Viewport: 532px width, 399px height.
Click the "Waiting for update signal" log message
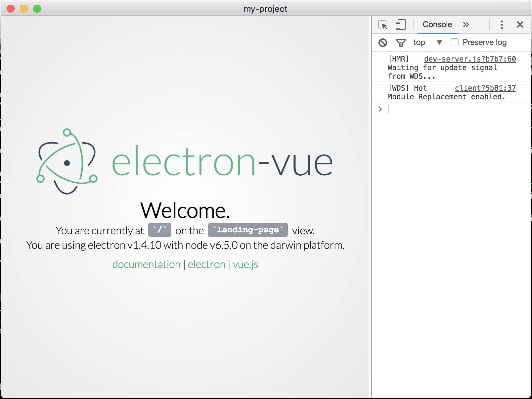(442, 67)
